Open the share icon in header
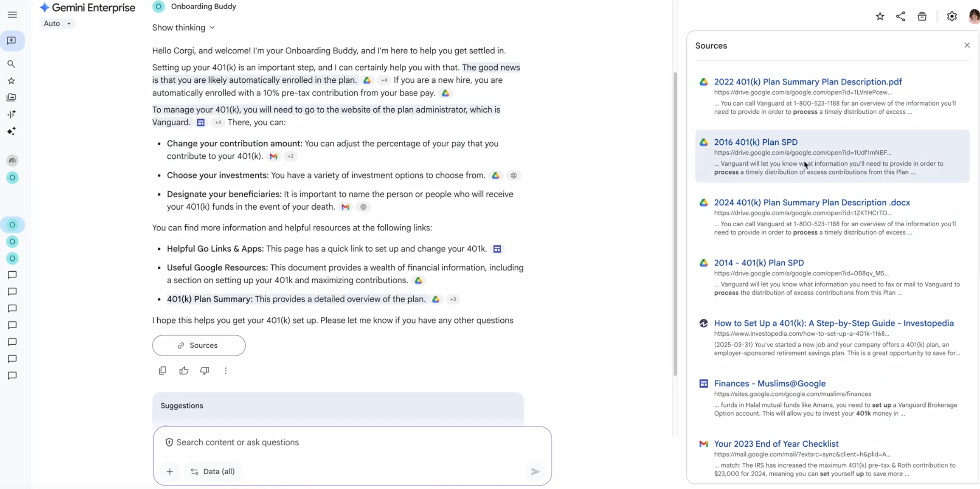 (x=900, y=16)
